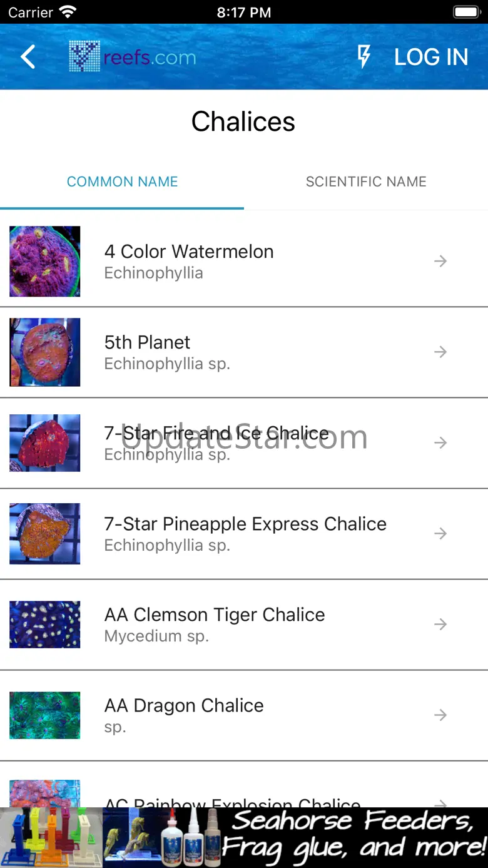The width and height of the screenshot is (488, 868).
Task: Expand 7-Star Fire and Ice Chalice arrow
Action: pos(440,442)
